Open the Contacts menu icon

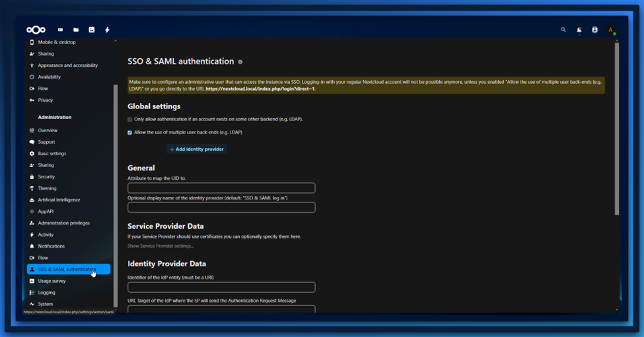click(594, 30)
